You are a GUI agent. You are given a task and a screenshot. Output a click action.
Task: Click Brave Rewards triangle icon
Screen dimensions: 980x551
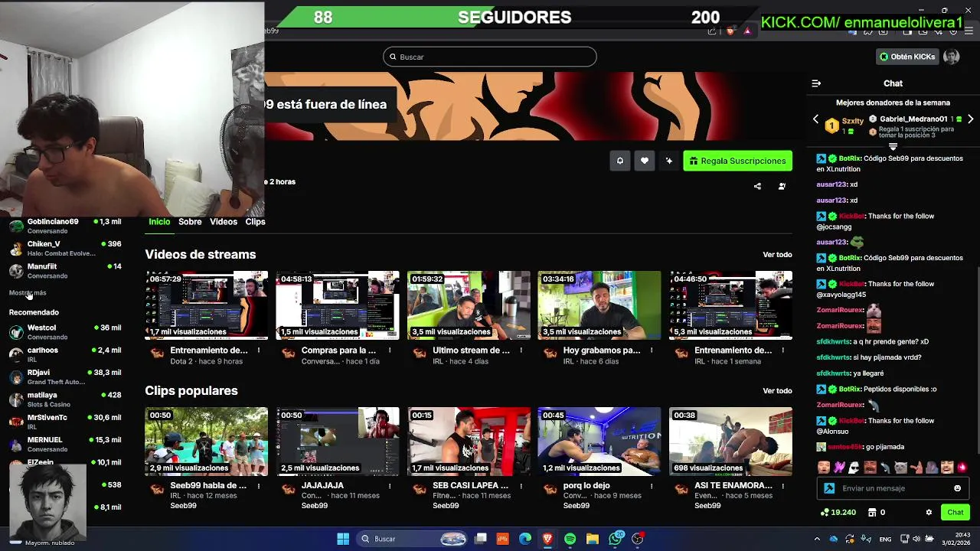(747, 31)
